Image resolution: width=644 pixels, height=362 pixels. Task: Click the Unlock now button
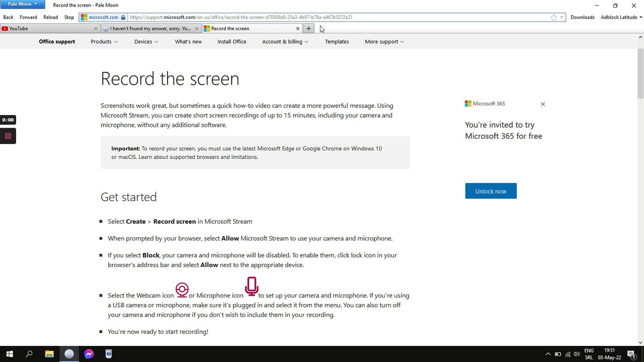[x=491, y=191]
